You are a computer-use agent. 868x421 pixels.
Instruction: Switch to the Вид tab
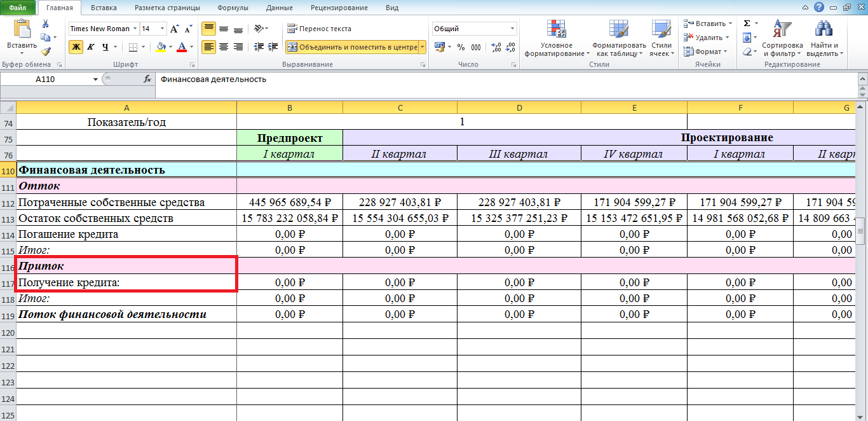point(392,8)
